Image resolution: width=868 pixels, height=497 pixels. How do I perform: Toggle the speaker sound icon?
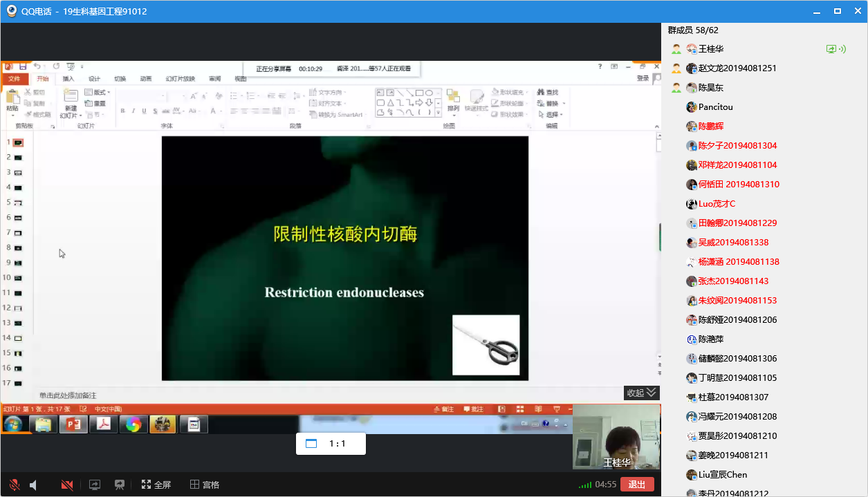tap(33, 485)
